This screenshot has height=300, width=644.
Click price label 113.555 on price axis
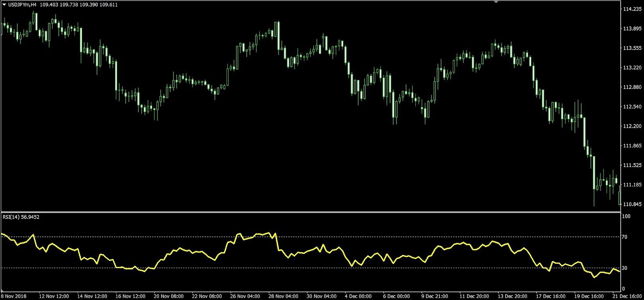pyautogui.click(x=632, y=48)
